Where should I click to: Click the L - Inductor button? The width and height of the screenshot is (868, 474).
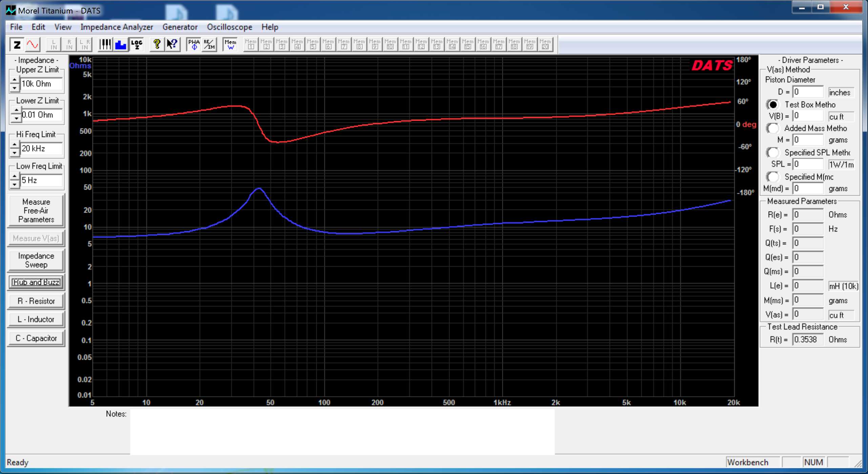click(x=36, y=319)
